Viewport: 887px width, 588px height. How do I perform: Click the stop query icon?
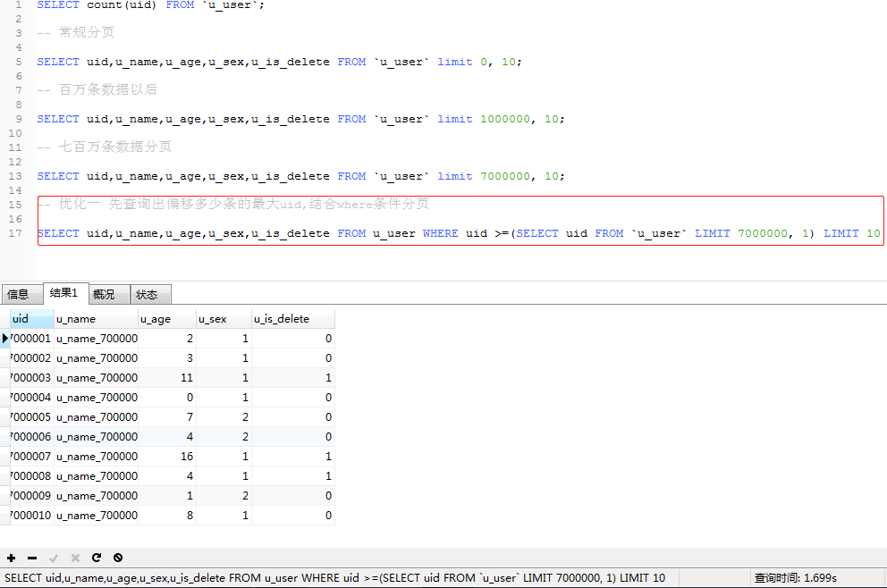pos(118,558)
